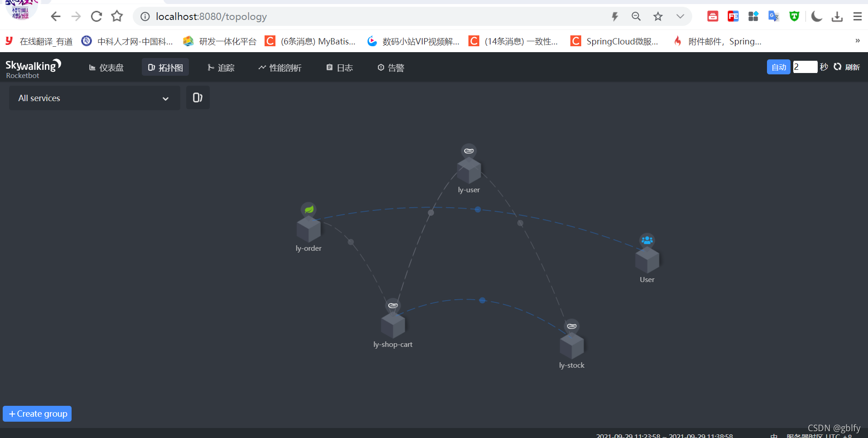Image resolution: width=868 pixels, height=438 pixels.
Task: Open the 追踪 trace tab
Action: click(x=221, y=68)
